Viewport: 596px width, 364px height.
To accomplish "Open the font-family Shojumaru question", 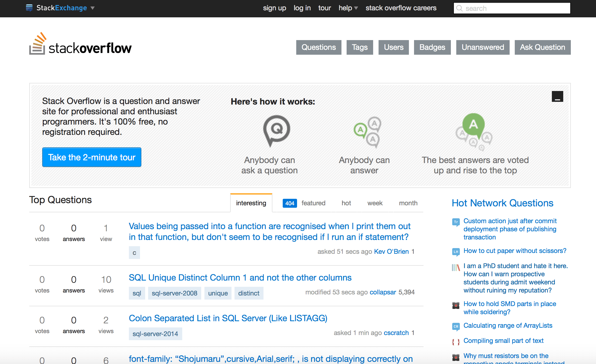I will click(271, 359).
